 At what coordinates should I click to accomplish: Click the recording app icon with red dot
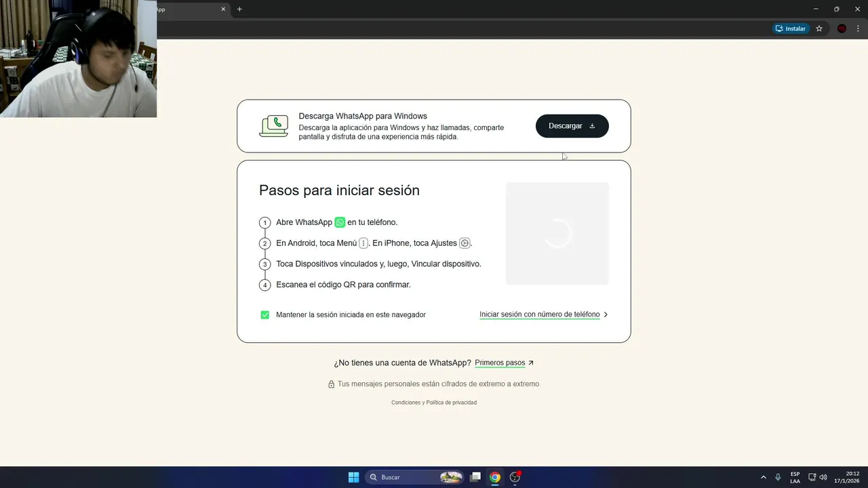tap(515, 477)
